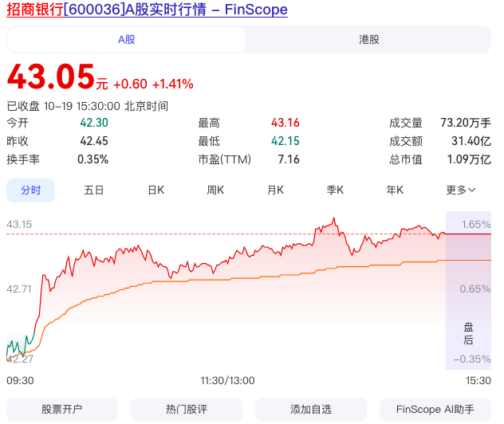Select the 季K chart tab

[335, 190]
